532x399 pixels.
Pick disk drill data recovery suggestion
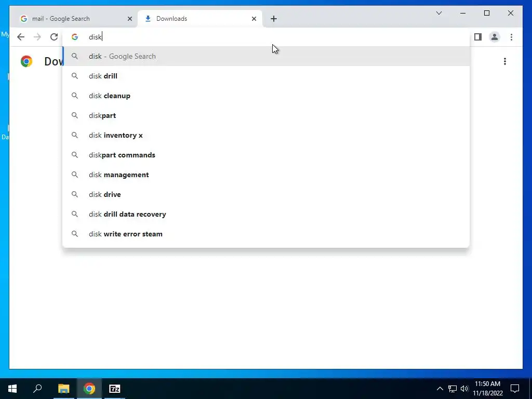pyautogui.click(x=266, y=214)
